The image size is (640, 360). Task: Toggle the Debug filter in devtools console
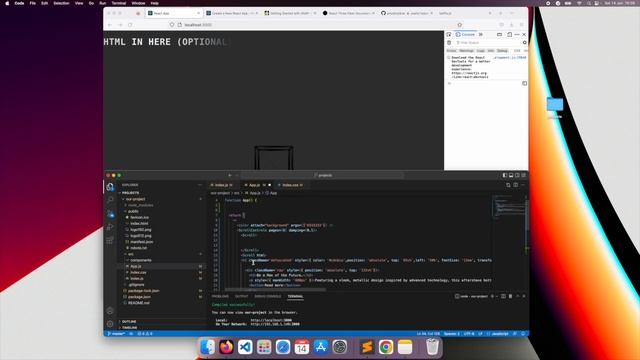click(502, 51)
